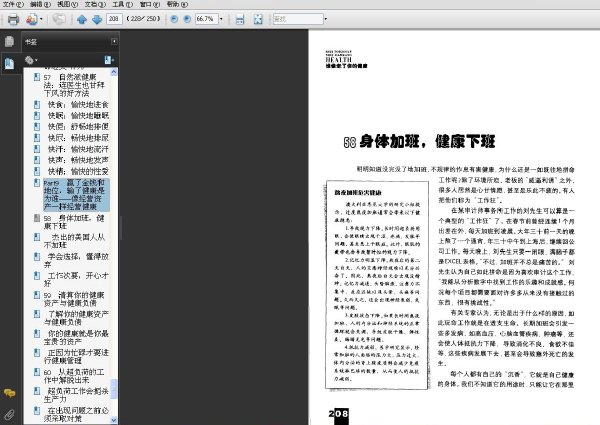This screenshot has width=600, height=425.
Task: Open the 文档 (Document) menu
Action: pos(95,4)
